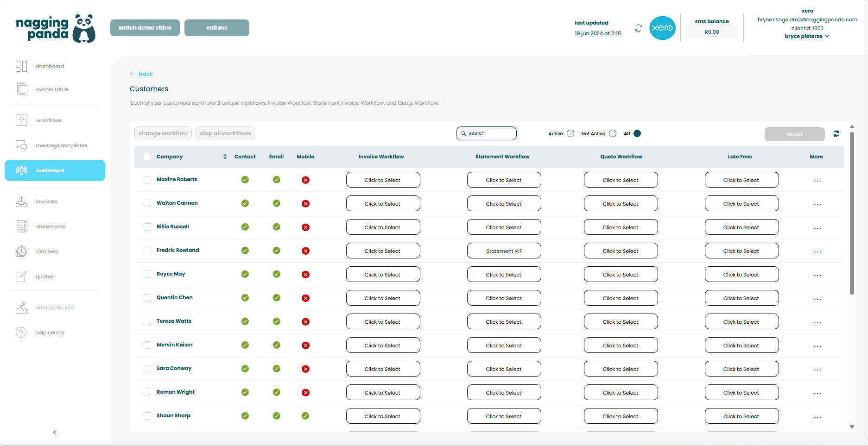Open the statements icon in sidebar
The width and height of the screenshot is (868, 446).
click(21, 226)
